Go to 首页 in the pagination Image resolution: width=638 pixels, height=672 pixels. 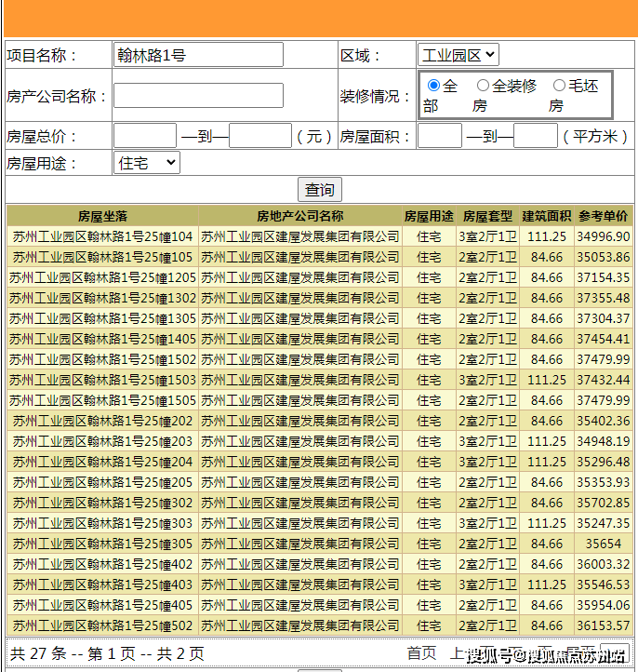click(421, 653)
